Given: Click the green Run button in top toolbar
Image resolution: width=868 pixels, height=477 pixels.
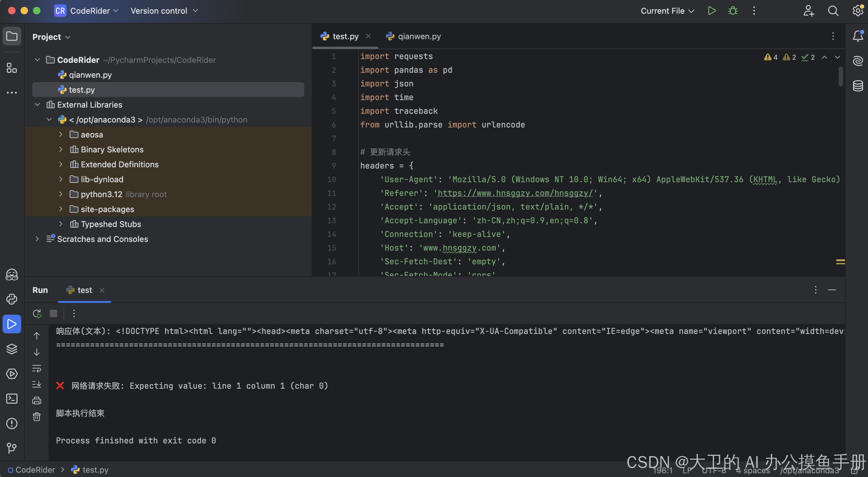Looking at the screenshot, I should [x=711, y=11].
